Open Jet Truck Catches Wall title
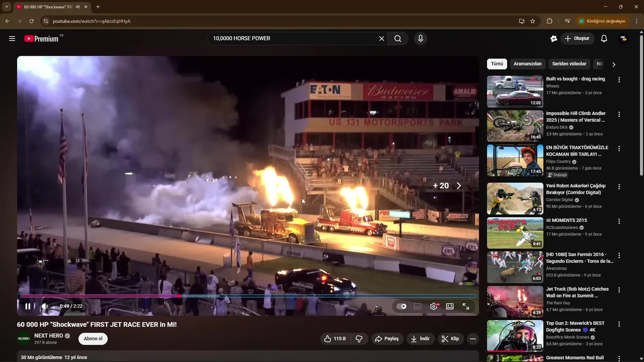Viewport: 644px width, 362px height. click(578, 292)
